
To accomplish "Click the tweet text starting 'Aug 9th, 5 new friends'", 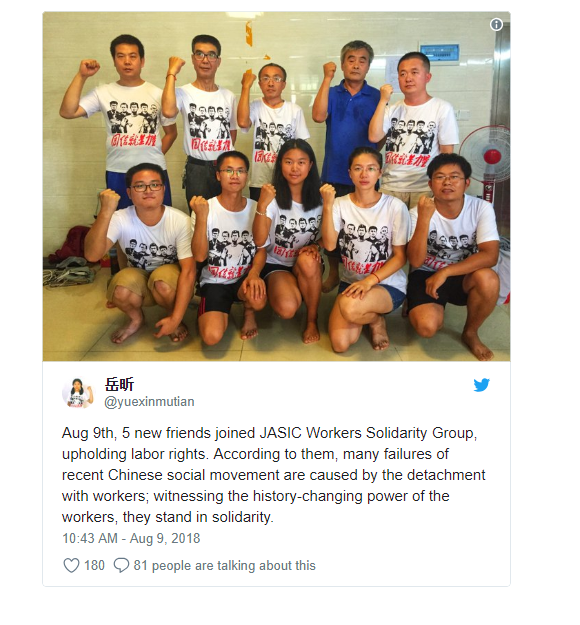I will tap(273, 475).
